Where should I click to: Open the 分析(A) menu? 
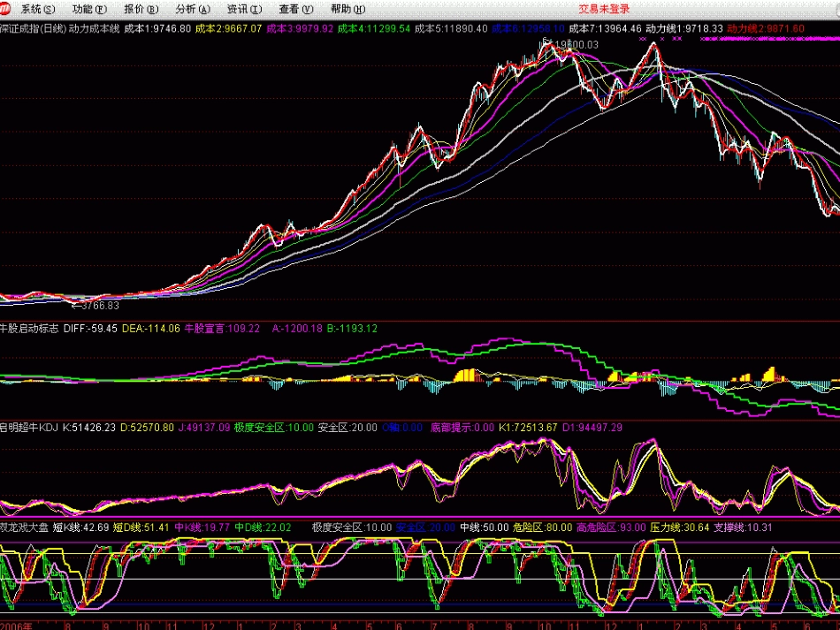point(193,9)
